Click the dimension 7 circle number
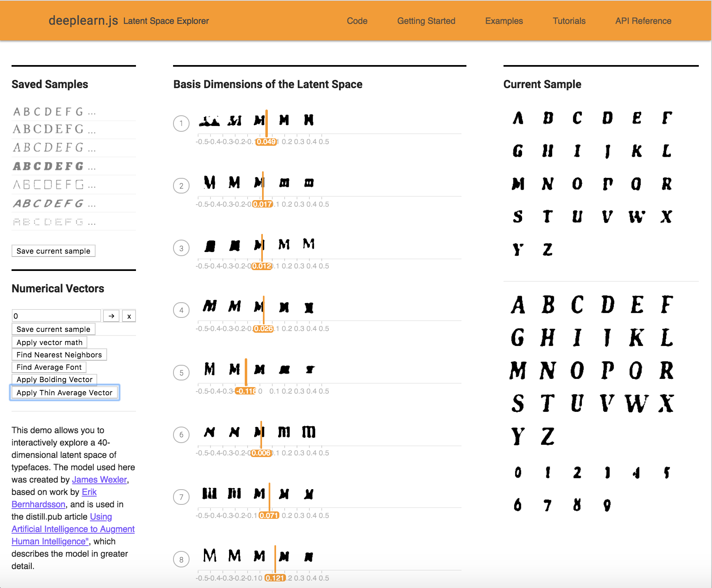The image size is (712, 588). pyautogui.click(x=181, y=497)
